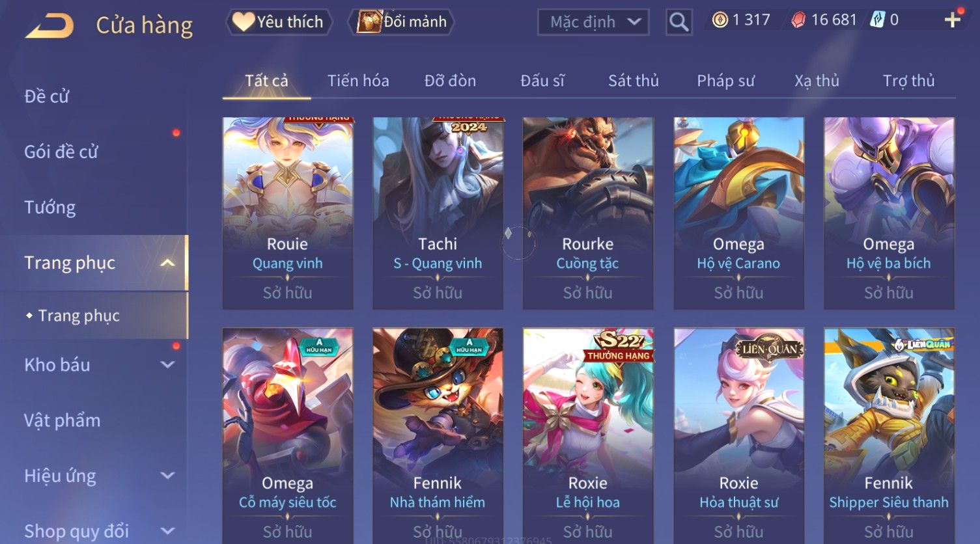Image resolution: width=980 pixels, height=544 pixels.
Task: Open the Mặc định sort dropdown
Action: tap(593, 22)
